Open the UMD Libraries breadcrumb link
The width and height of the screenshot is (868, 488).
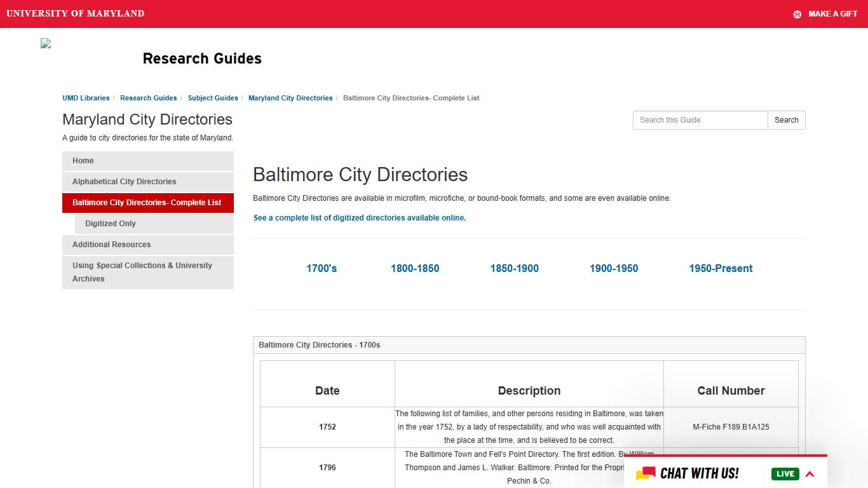(x=86, y=98)
